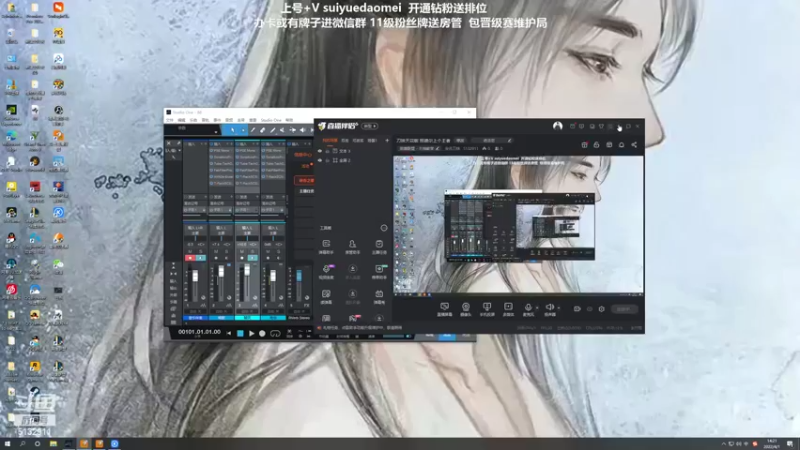Click Studio One time display 00101.01.01.00
The image size is (800, 450).
coord(199,332)
